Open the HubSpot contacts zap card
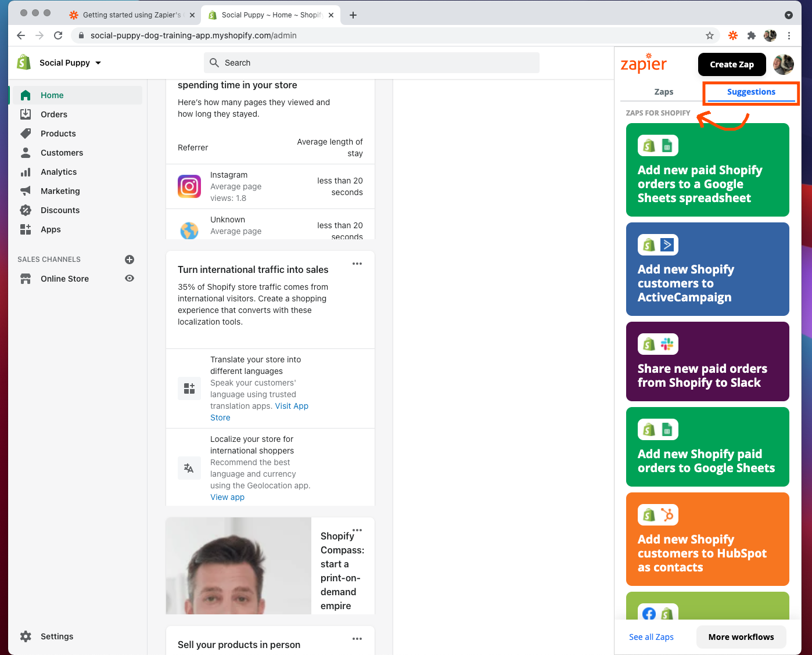The image size is (812, 655). (707, 539)
